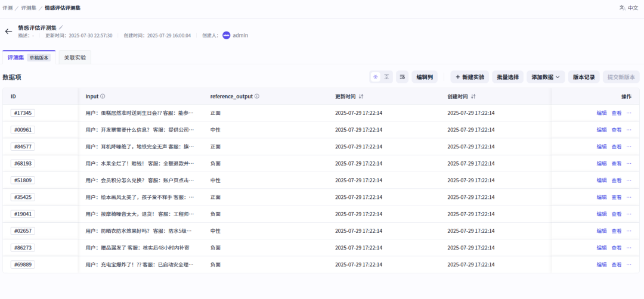
Task: Click the admin creator avatar
Action: 227,35
